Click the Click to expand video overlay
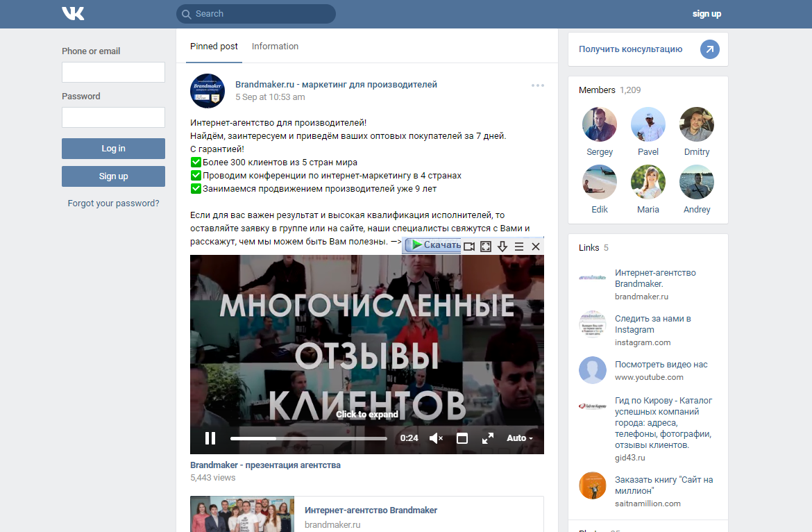This screenshot has height=532, width=812. point(367,415)
